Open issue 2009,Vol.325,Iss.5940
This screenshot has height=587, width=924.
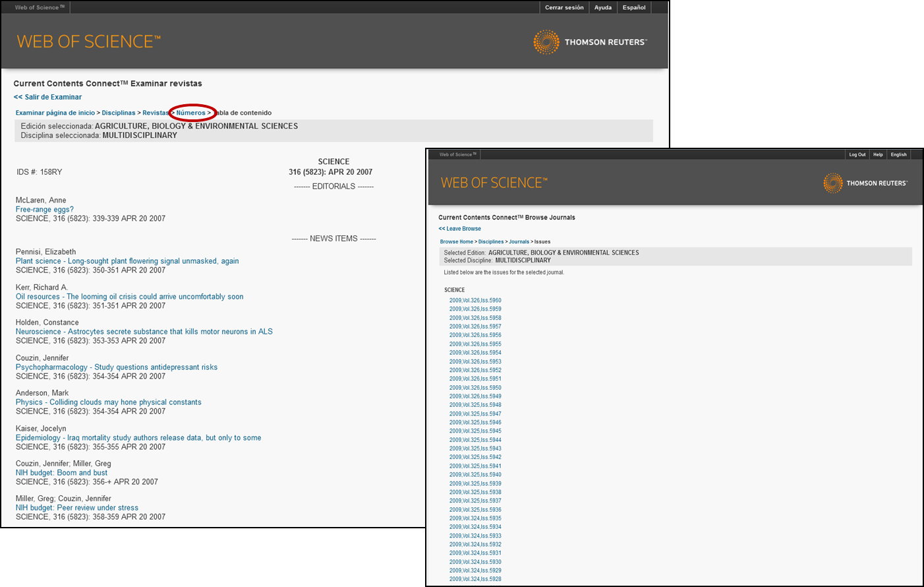475,475
